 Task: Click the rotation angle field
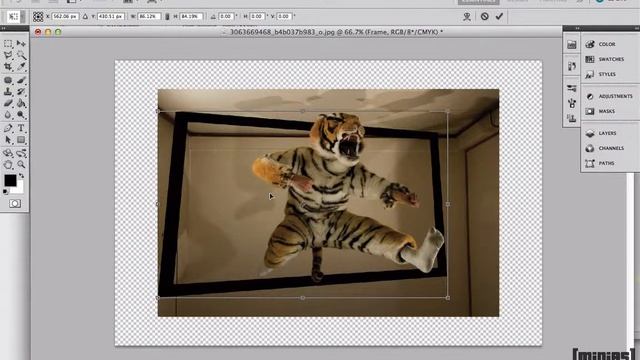(x=226, y=16)
